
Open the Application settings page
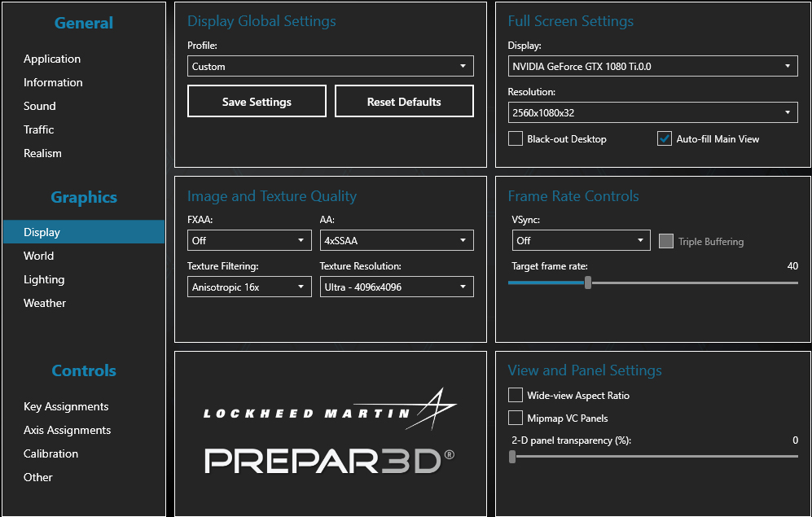coord(52,59)
